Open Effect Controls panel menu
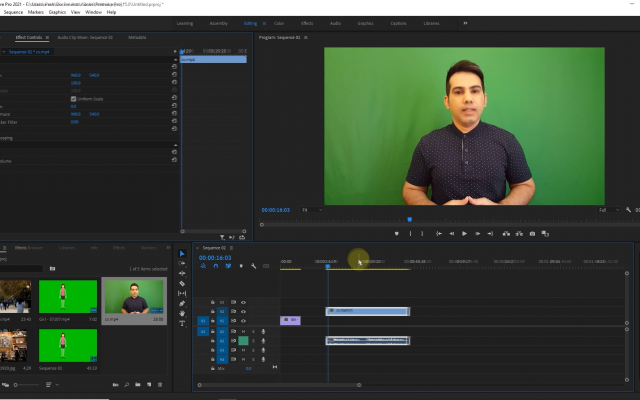This screenshot has width=640, height=400. (x=47, y=38)
